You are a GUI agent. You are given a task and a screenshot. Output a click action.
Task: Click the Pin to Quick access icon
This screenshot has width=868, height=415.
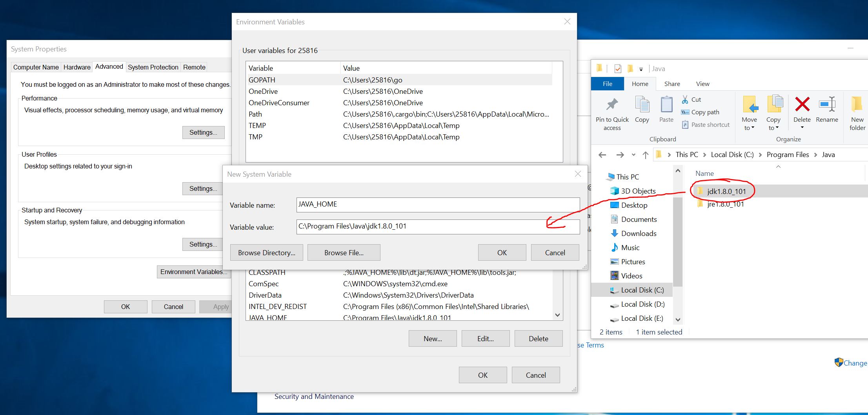tap(612, 104)
